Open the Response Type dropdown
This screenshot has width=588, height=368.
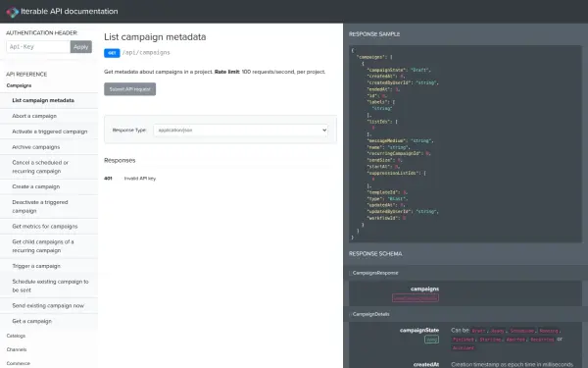[x=241, y=130]
